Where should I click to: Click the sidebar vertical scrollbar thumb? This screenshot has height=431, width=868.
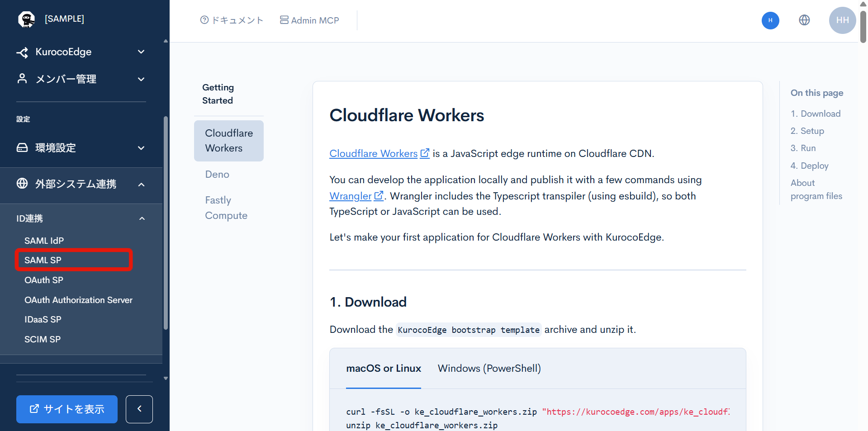coord(166,223)
